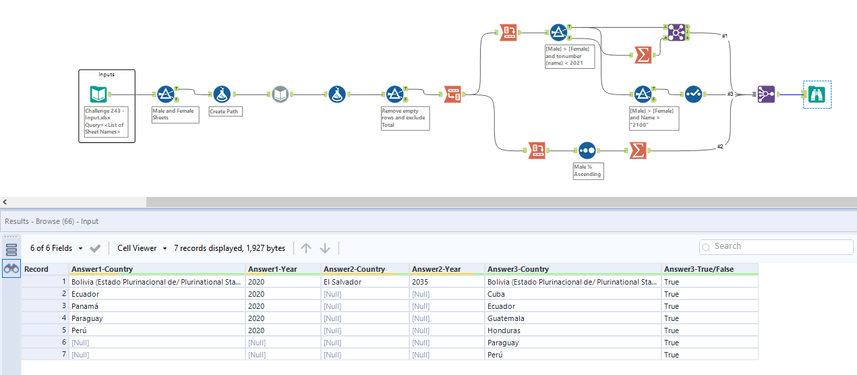The height and width of the screenshot is (375, 857).
Task: Open the 6 of 6 Fields dropdown
Action: click(x=56, y=248)
